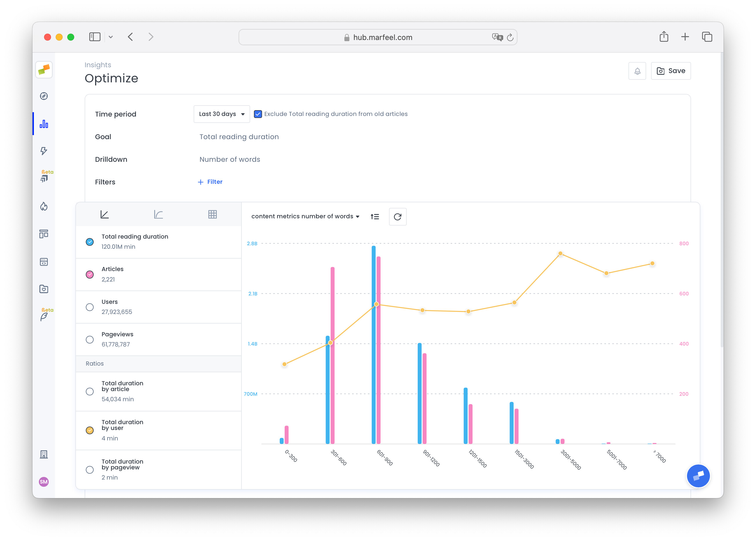Click the compass Explore icon in sidebar

coord(44,96)
